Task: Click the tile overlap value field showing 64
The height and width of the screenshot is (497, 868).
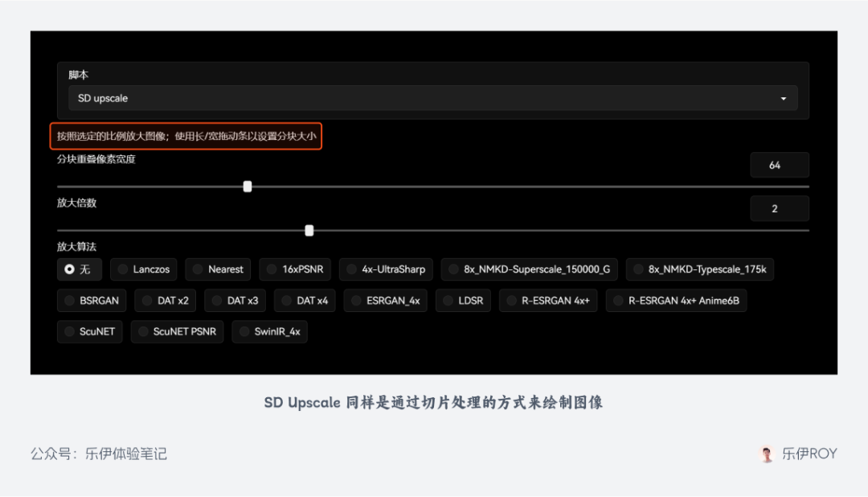Action: [778, 165]
